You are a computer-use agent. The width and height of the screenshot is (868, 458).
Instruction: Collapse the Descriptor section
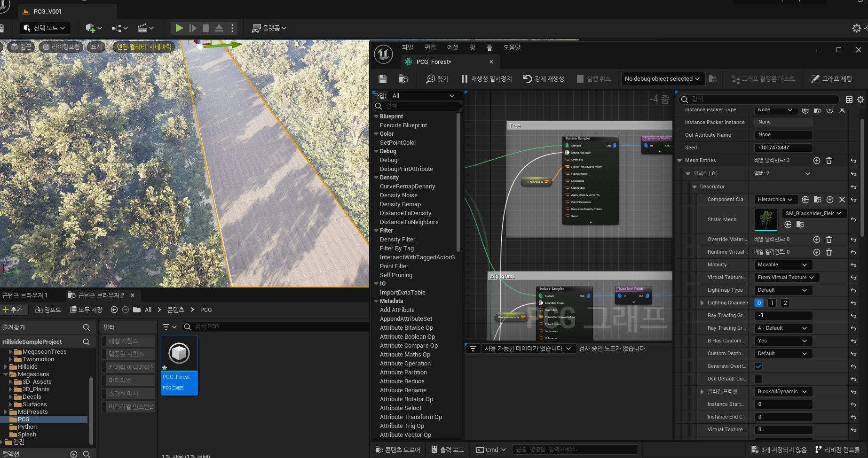pyautogui.click(x=694, y=187)
